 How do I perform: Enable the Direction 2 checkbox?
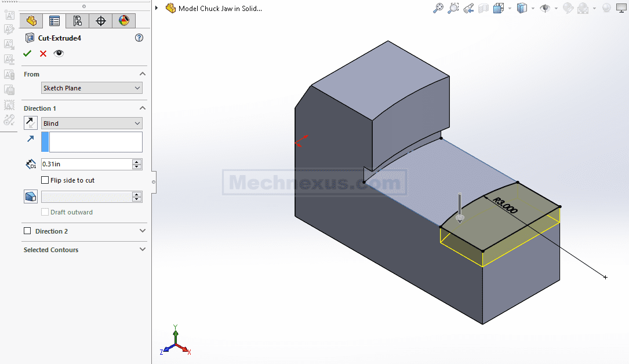point(27,231)
